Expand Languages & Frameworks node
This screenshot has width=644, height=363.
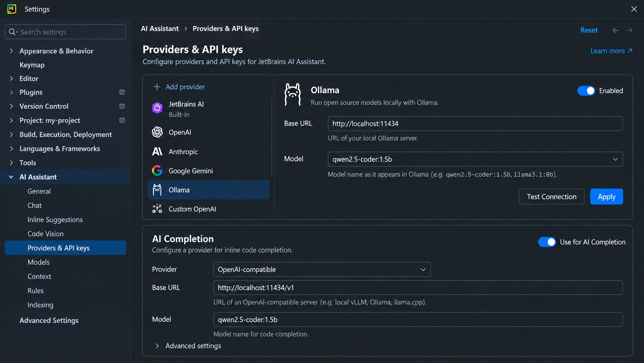click(11, 148)
